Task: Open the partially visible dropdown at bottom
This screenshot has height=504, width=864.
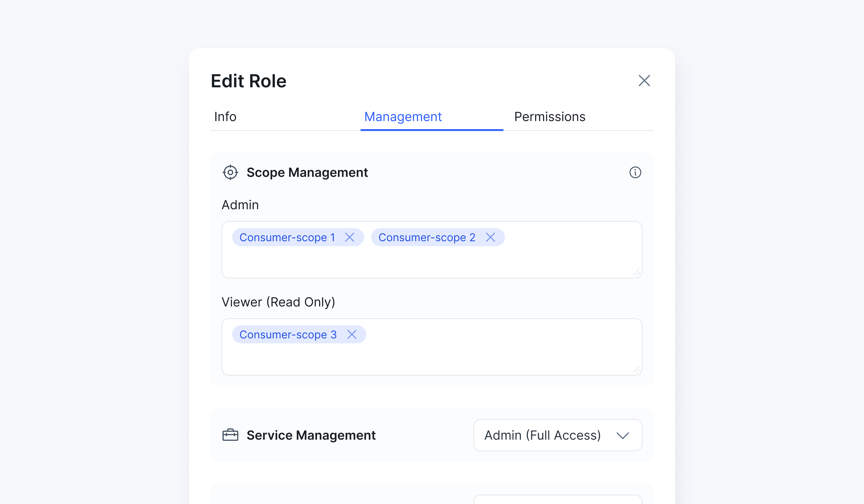Action: pyautogui.click(x=558, y=499)
